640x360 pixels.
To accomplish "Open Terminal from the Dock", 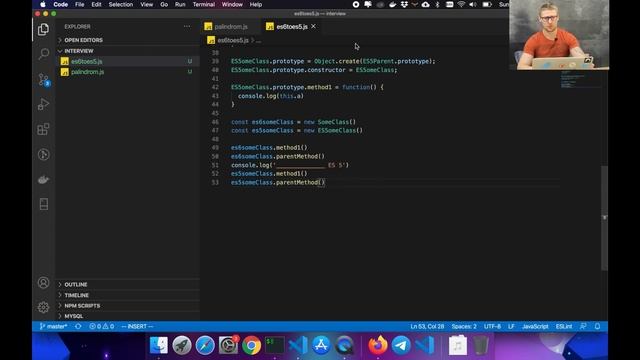I will [275, 345].
